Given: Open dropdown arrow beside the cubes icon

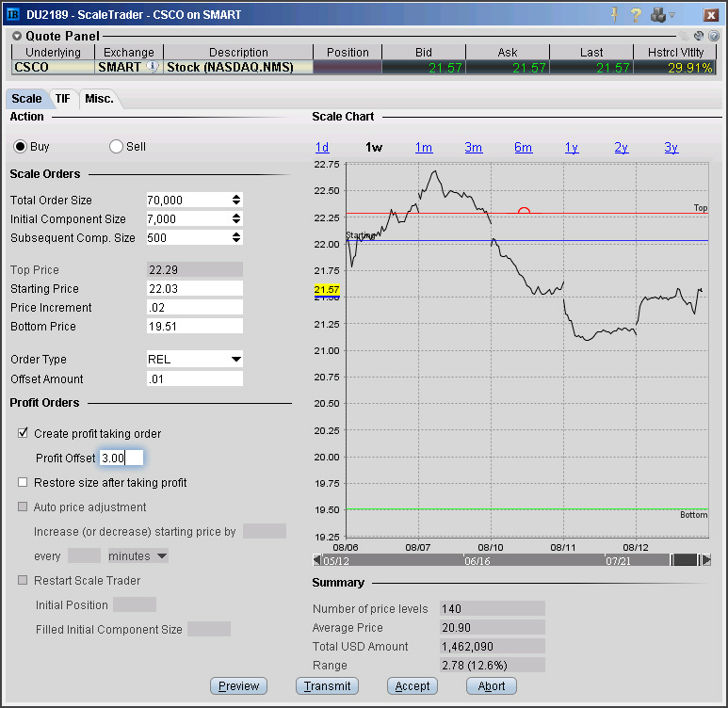Looking at the screenshot, I should [x=671, y=15].
